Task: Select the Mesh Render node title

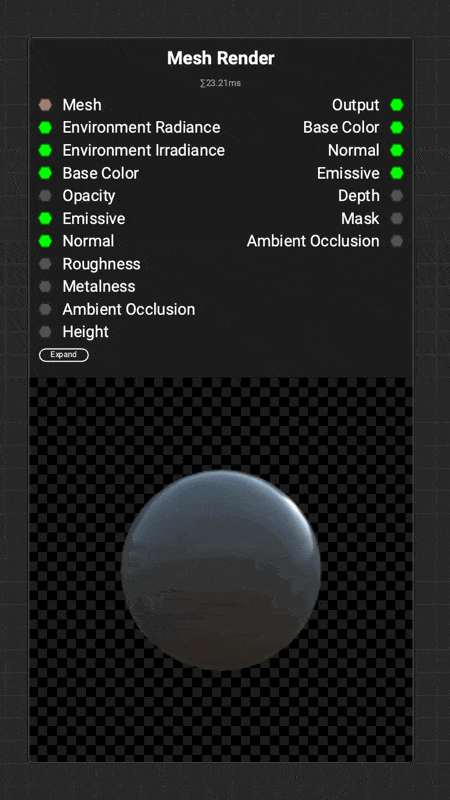Action: click(x=221, y=58)
